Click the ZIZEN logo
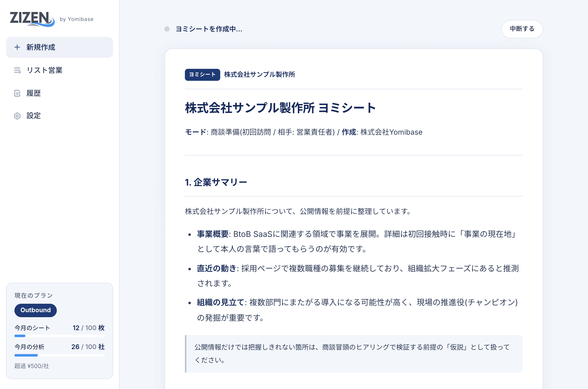Viewport: 588px width, 389px height. (32, 19)
